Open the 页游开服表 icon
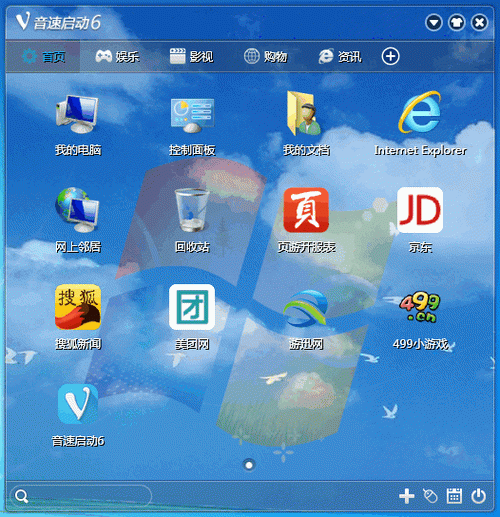Image resolution: width=500 pixels, height=517 pixels. [x=306, y=210]
